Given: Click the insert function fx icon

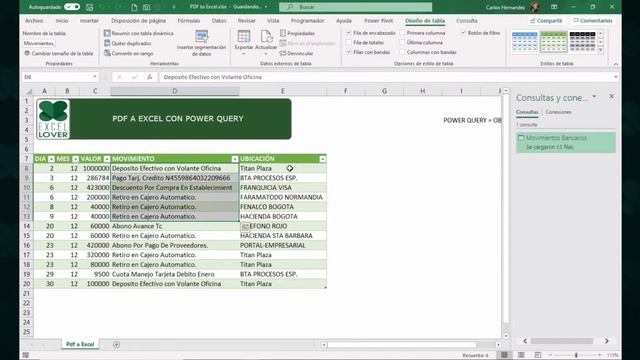Looking at the screenshot, I should 150,77.
